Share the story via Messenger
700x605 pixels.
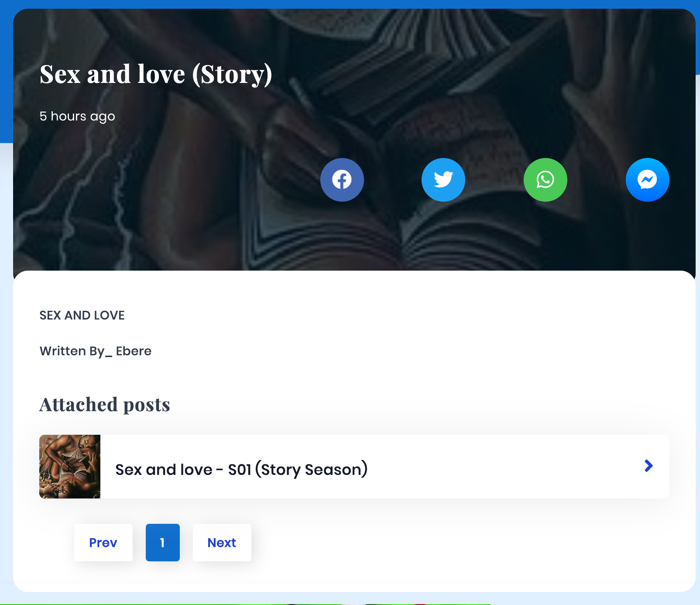(x=648, y=180)
